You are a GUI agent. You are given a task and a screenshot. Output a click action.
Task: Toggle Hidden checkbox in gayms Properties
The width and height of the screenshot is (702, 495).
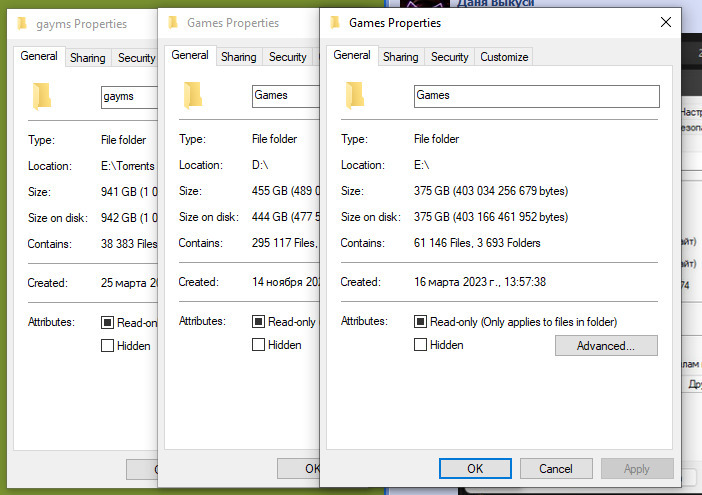point(107,346)
